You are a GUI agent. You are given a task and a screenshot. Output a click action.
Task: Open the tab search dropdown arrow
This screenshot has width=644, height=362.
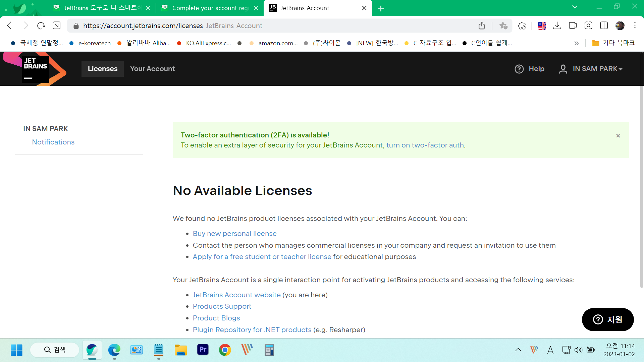coord(575,7)
